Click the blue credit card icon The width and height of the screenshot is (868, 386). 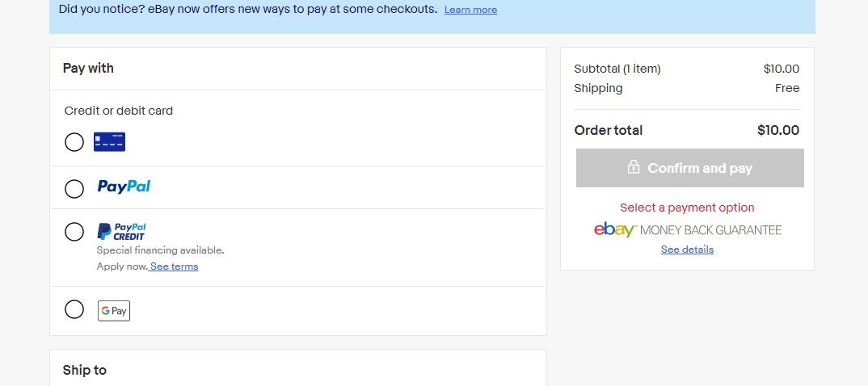click(x=109, y=142)
